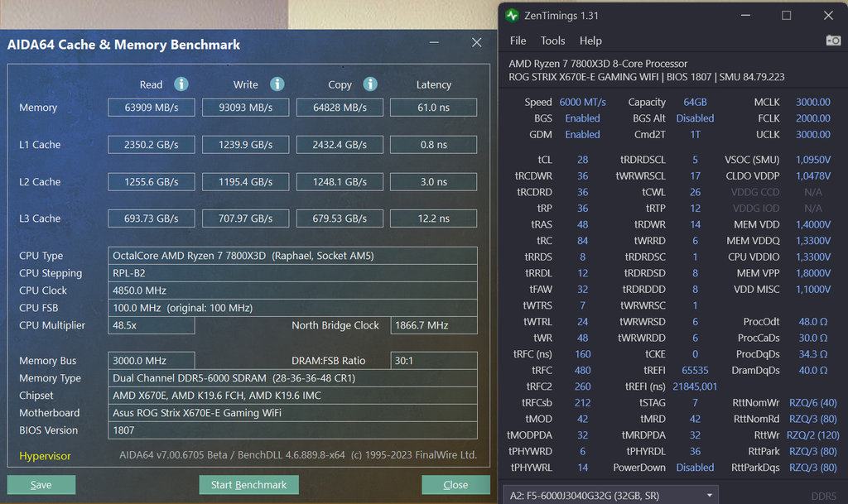
Task: Save the AIDA64 benchmark results
Action: 41,485
